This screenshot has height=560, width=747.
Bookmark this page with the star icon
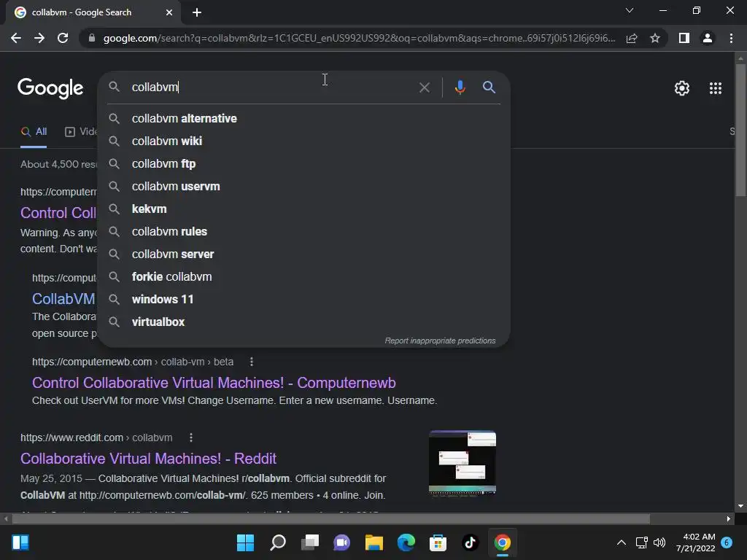click(x=655, y=38)
